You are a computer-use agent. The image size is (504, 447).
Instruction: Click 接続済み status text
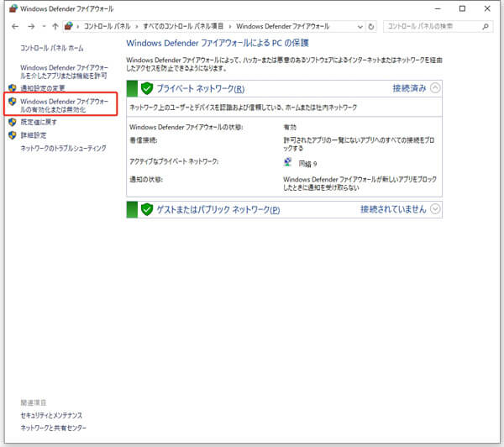[x=409, y=88]
